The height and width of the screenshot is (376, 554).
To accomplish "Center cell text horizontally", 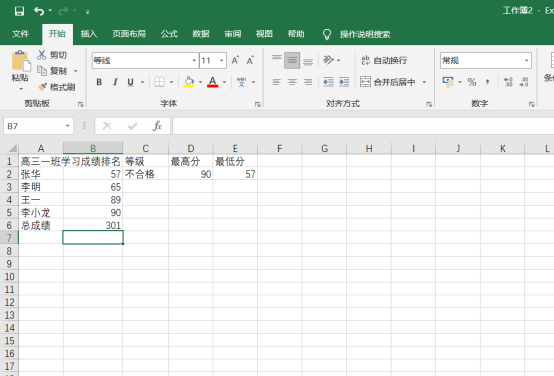I will pyautogui.click(x=292, y=82).
